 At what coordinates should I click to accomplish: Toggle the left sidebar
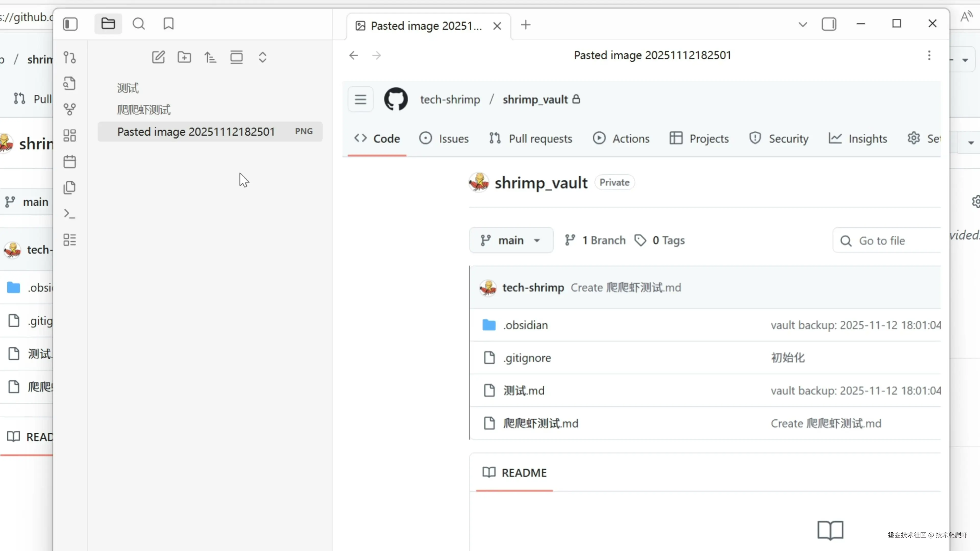(x=70, y=24)
